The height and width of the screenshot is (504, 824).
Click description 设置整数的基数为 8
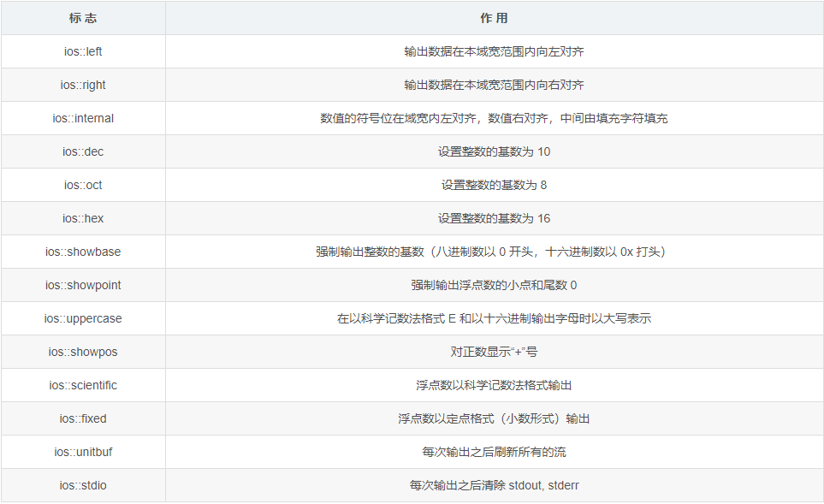point(494,185)
